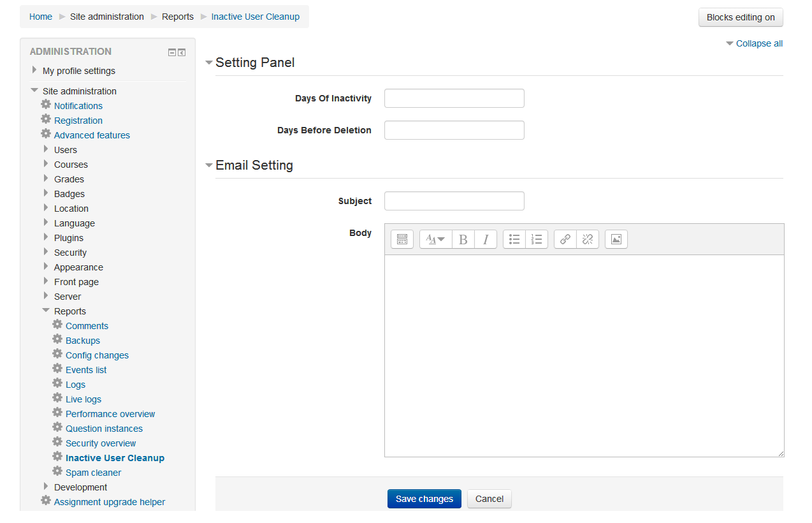812x523 pixels.
Task: Collapse the Email Setting section
Action: click(x=208, y=165)
